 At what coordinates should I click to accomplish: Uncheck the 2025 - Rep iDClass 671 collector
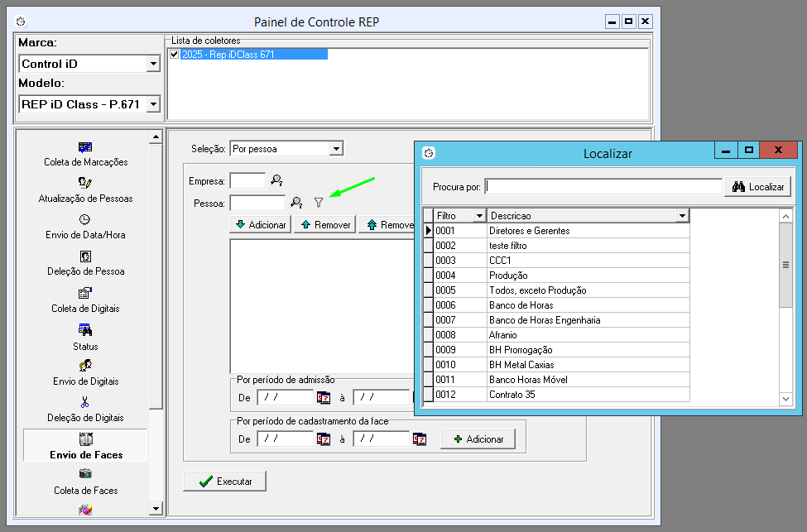(174, 55)
